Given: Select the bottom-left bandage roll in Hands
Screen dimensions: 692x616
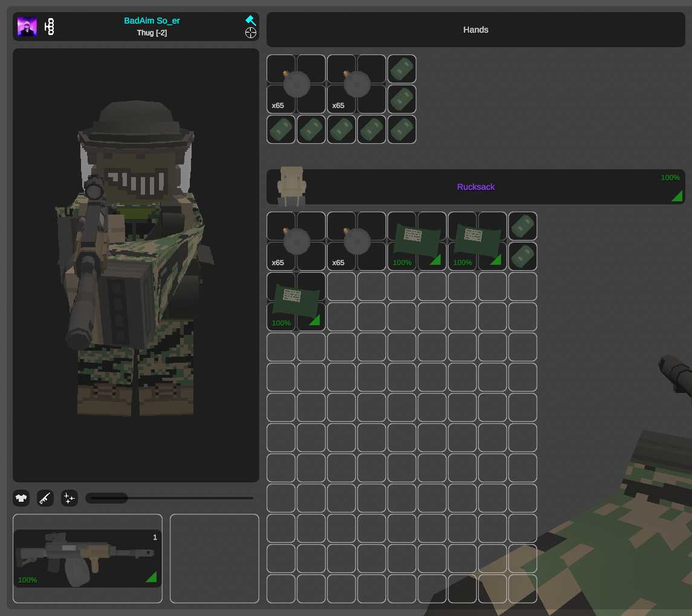Looking at the screenshot, I should point(281,129).
